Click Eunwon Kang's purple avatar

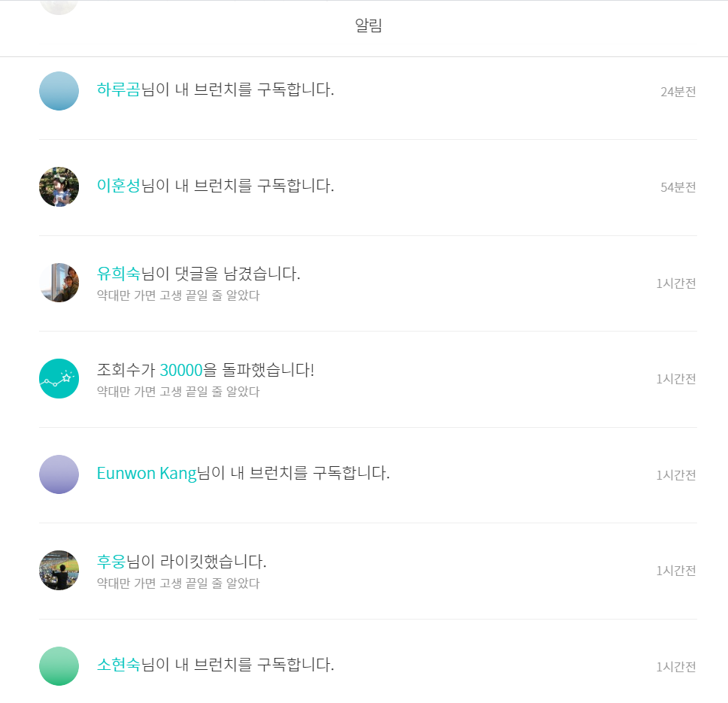(59, 474)
